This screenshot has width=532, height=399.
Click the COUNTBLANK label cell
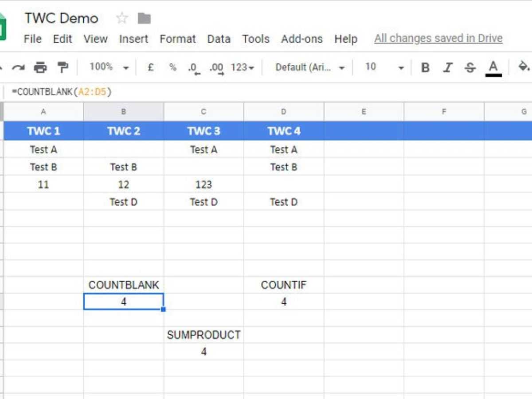[124, 285]
